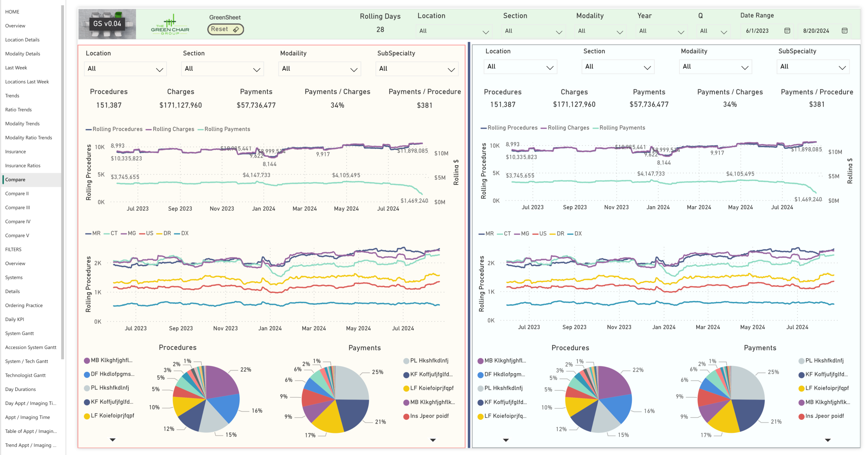Click the Green Chair Group logo
The height and width of the screenshot is (455, 868).
coord(170,24)
